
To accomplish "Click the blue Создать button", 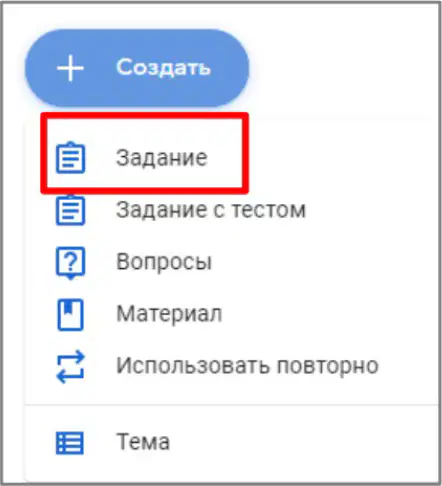I will [x=137, y=68].
